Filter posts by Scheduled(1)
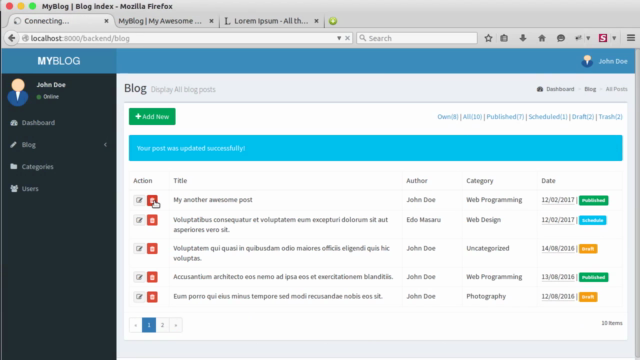 548,117
